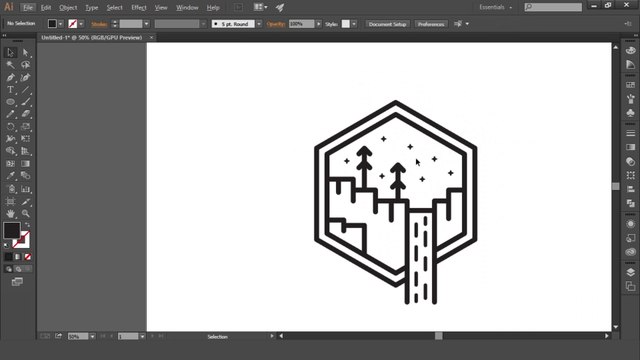Open the fill color dropdown arrow

(60, 24)
